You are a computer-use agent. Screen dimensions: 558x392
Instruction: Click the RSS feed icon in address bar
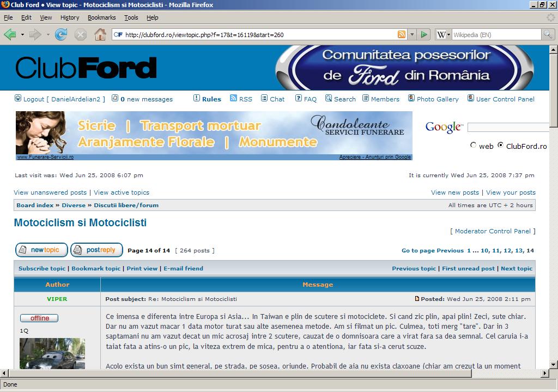(402, 34)
